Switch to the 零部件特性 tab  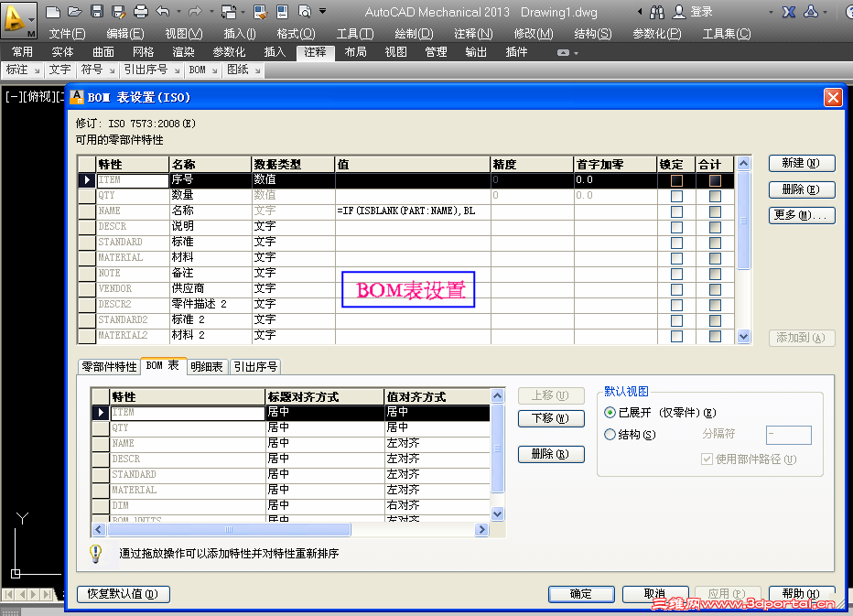109,367
